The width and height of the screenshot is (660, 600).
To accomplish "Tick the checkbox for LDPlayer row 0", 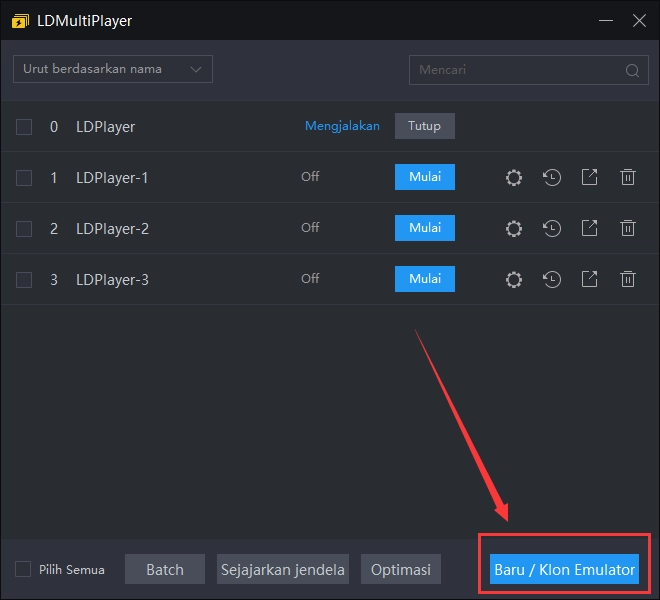I will coord(24,127).
